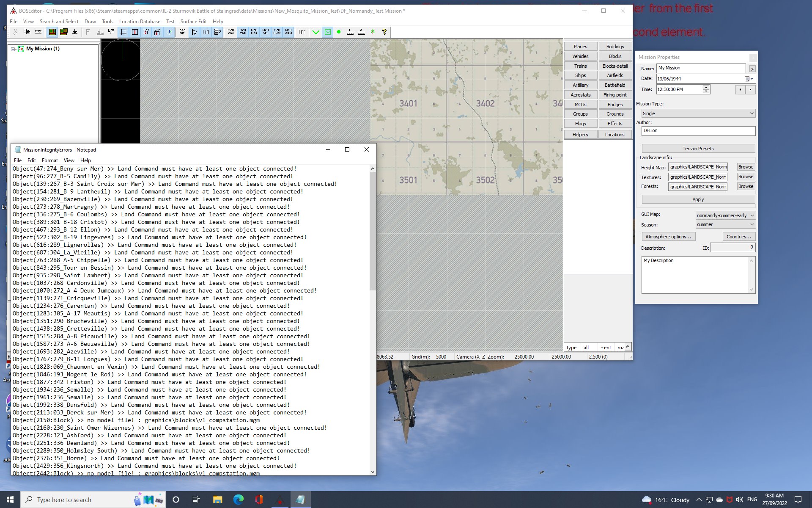
Task: Toggle the OBJ FILT object filter icon
Action: click(182, 32)
